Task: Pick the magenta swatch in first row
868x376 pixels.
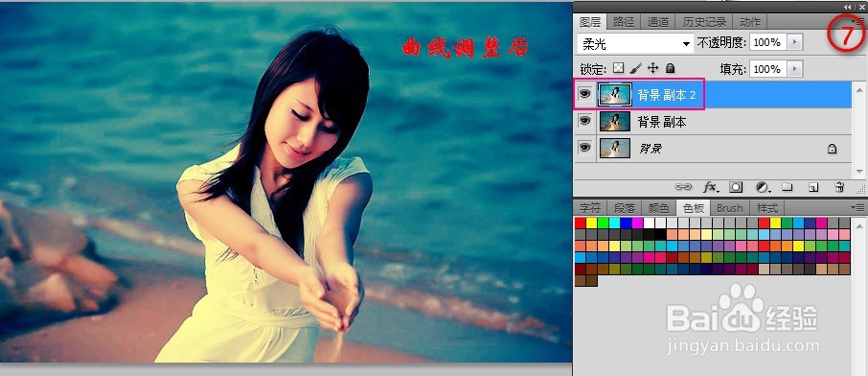Action: 638,223
